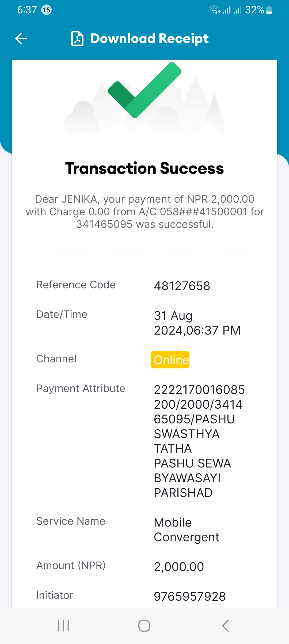Tap the amount value 2,000.00
Image resolution: width=289 pixels, height=644 pixels.
179,567
